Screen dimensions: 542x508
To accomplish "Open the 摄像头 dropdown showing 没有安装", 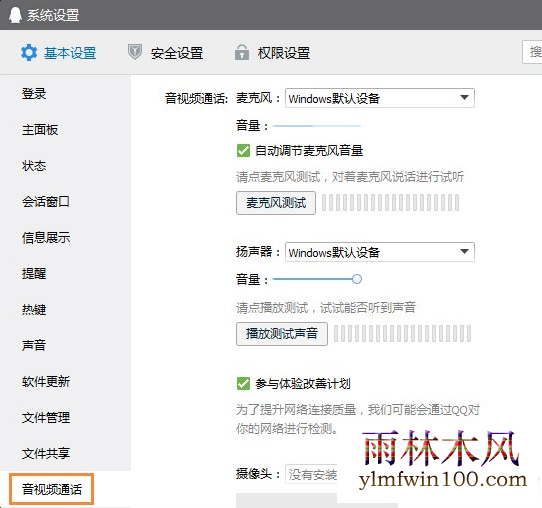I will [311, 474].
